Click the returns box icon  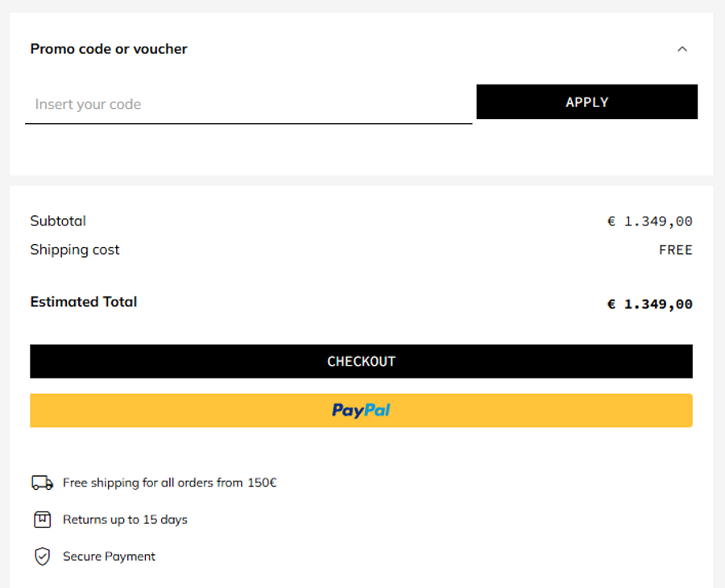point(42,520)
